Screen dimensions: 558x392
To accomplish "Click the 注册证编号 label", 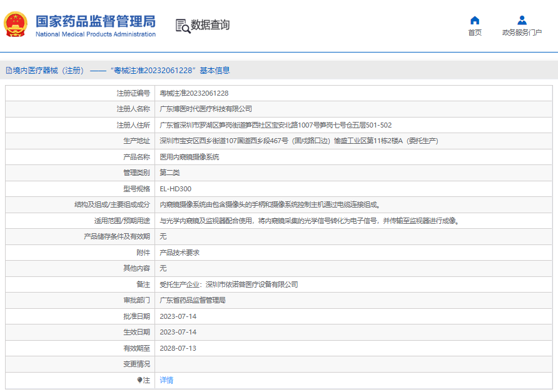I will click(x=133, y=93).
